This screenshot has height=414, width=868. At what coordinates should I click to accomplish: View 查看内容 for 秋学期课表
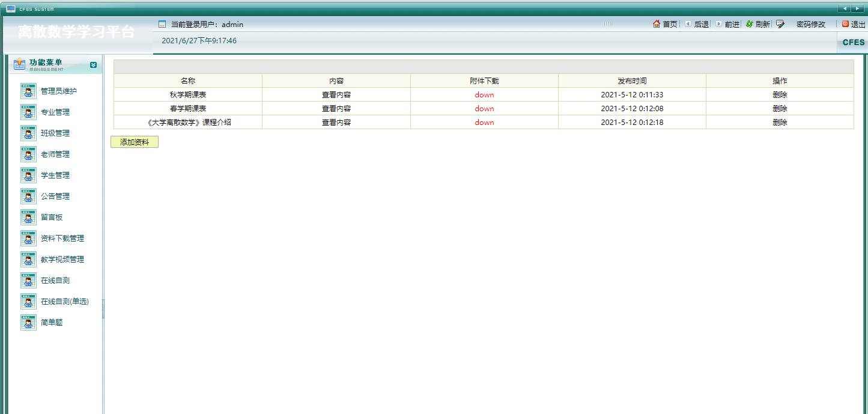click(336, 95)
